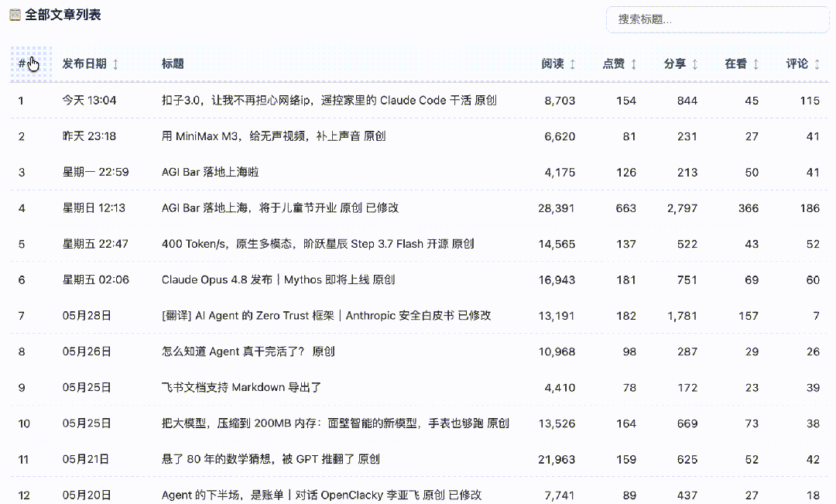Screen dimensions: 836x504
Task: Click the read count 16,943
Action: coord(557,280)
